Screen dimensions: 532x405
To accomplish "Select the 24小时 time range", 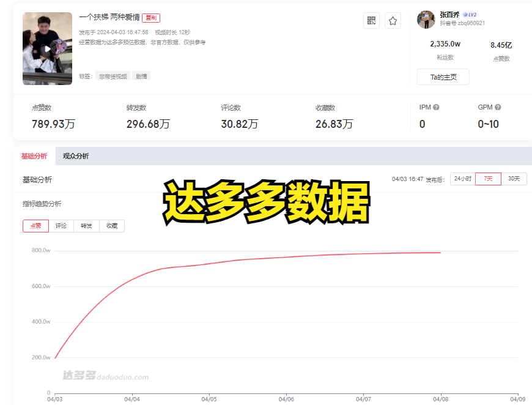I will pyautogui.click(x=462, y=179).
